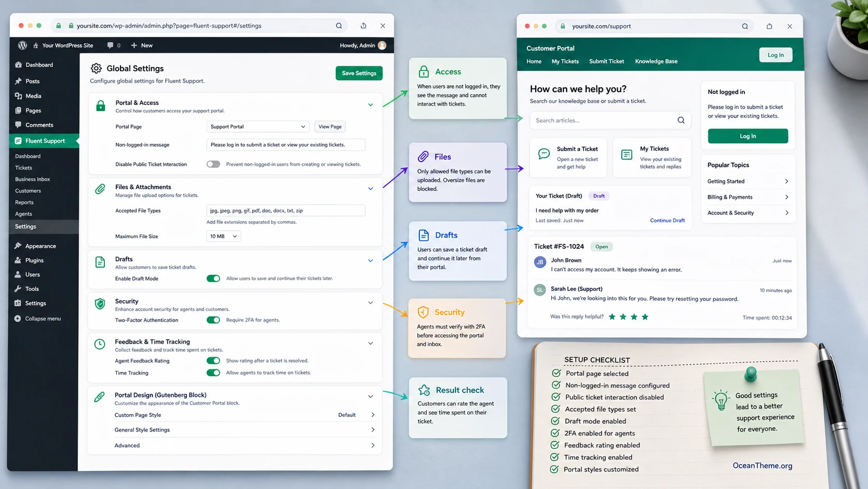Screen dimensions: 868x489
Task: Click the search magnifier in articles field
Action: click(x=681, y=121)
